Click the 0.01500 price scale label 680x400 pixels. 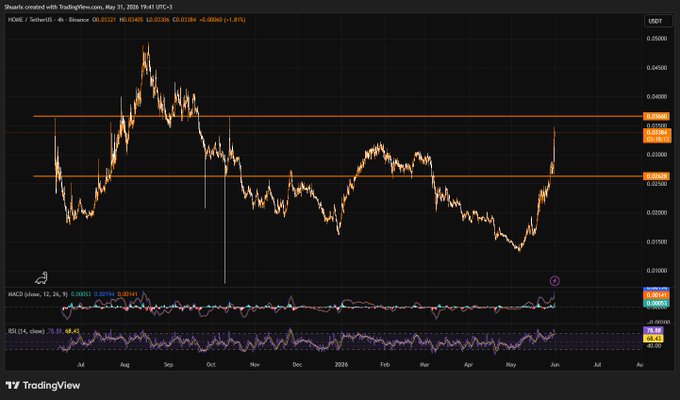(657, 242)
